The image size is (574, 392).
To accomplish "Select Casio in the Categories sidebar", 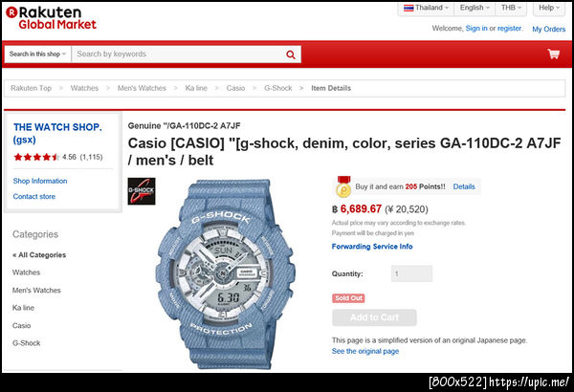I will click(22, 325).
